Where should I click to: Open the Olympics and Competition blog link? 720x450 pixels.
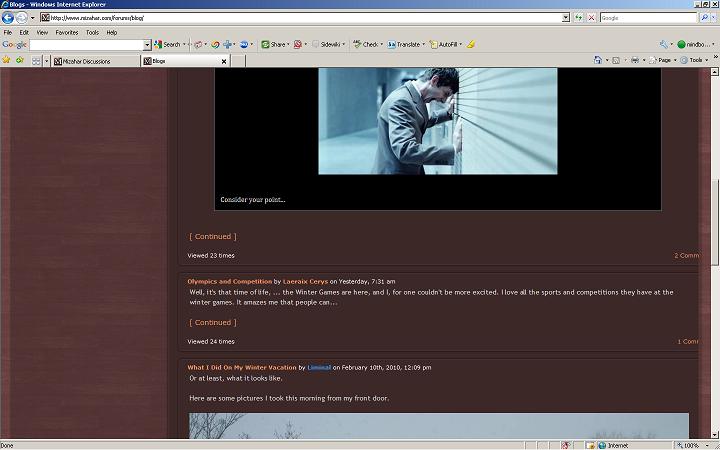pos(230,281)
